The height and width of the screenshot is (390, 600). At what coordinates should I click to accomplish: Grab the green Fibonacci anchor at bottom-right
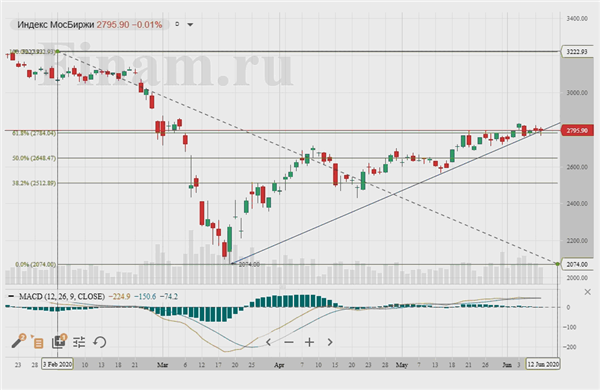[558, 264]
